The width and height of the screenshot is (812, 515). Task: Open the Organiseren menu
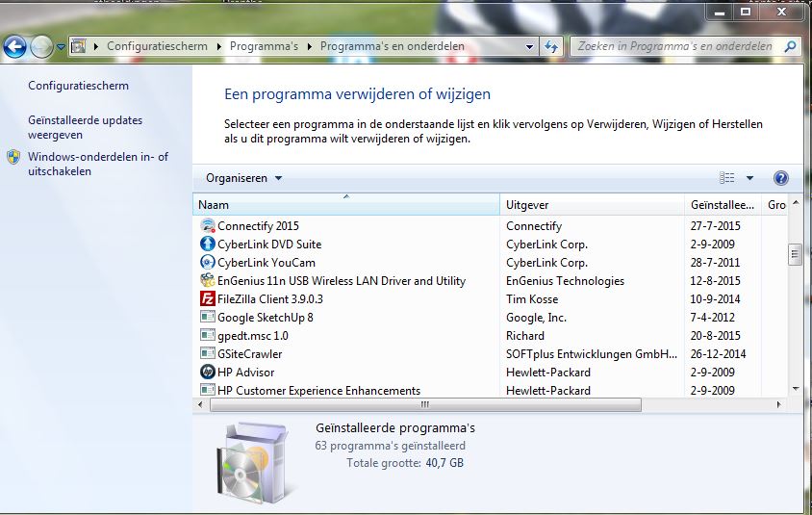[x=243, y=178]
